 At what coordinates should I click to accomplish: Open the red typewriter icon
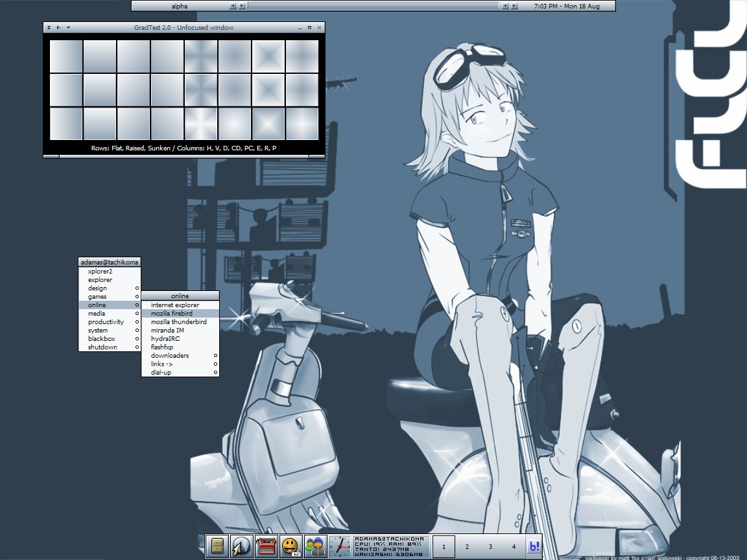point(266,547)
